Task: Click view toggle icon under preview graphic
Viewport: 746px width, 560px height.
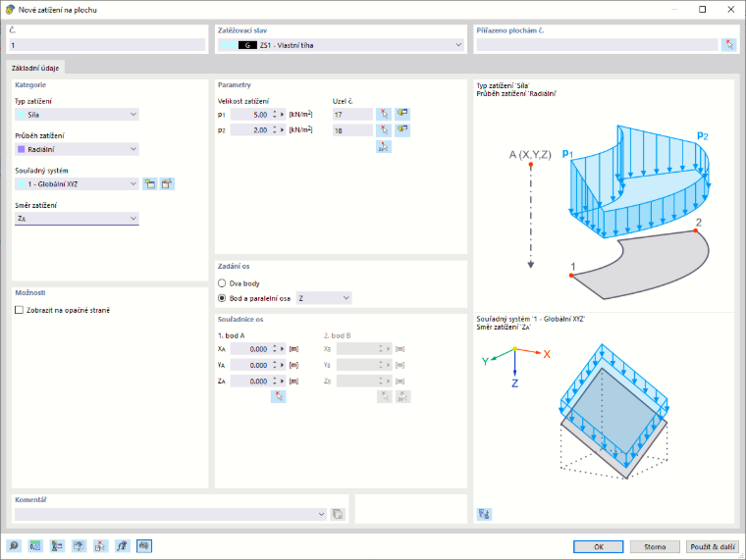Action: (x=484, y=514)
